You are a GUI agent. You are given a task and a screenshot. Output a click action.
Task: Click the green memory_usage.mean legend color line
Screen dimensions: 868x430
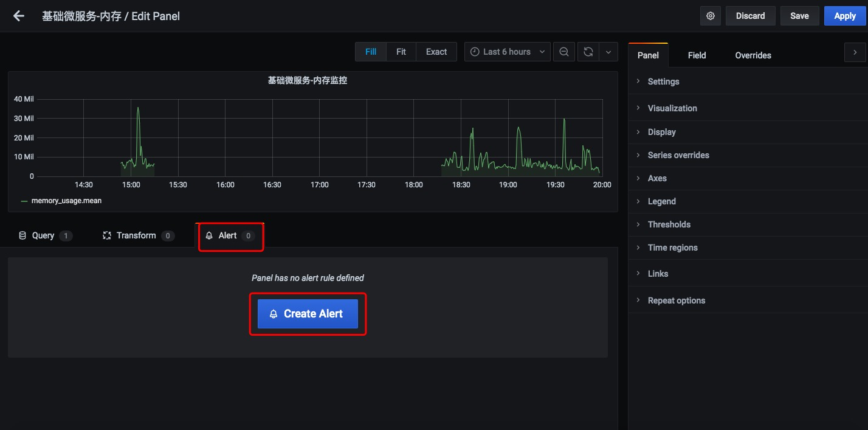[24, 201]
